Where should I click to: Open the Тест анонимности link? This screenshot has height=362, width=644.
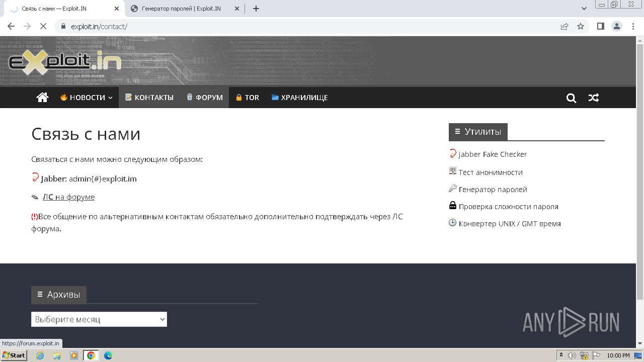click(491, 172)
